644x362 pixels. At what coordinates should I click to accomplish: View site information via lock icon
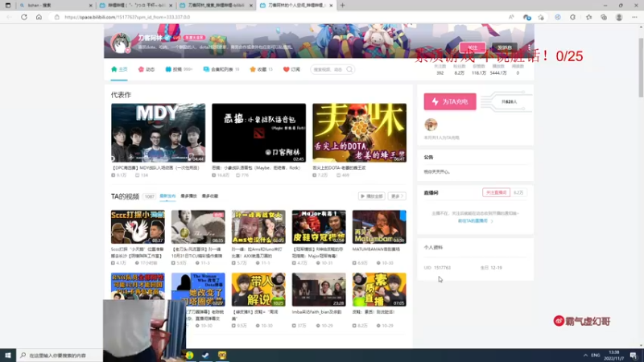point(57,17)
